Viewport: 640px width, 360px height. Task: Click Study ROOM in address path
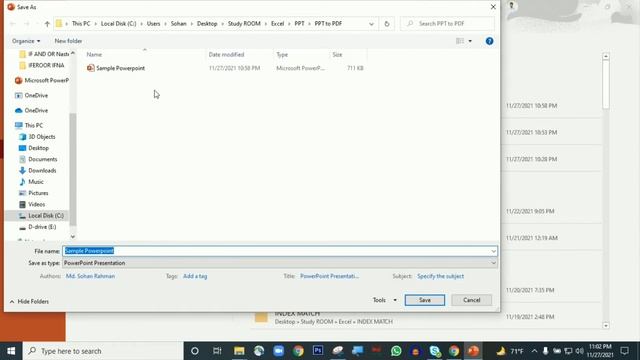tap(244, 24)
